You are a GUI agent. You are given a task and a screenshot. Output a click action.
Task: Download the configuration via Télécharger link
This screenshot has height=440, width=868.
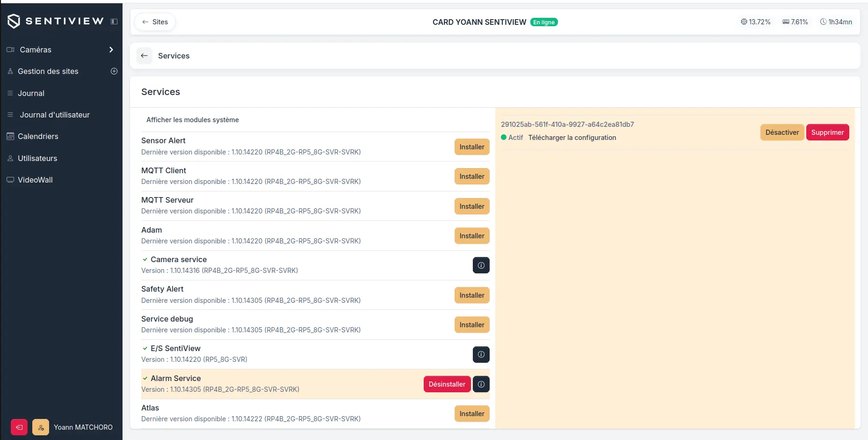572,138
